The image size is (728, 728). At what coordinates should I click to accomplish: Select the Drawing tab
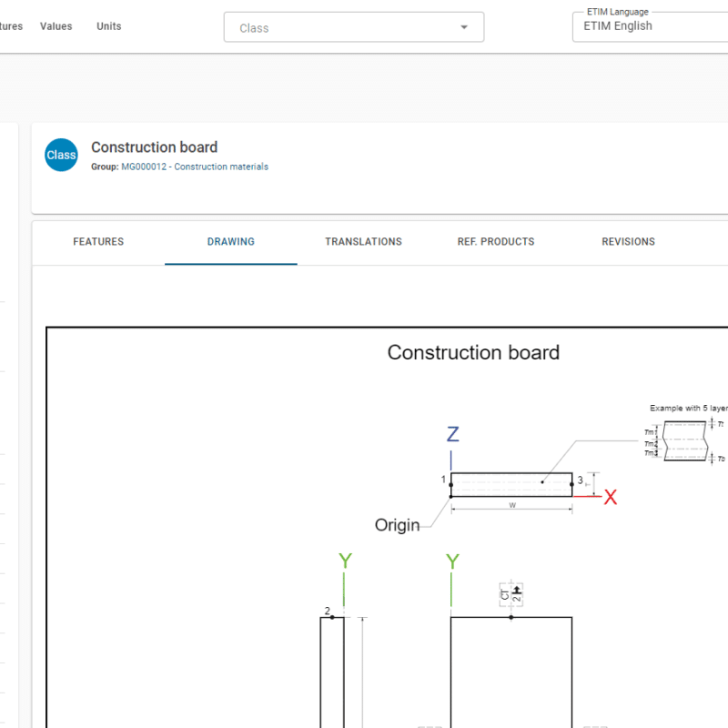231,242
